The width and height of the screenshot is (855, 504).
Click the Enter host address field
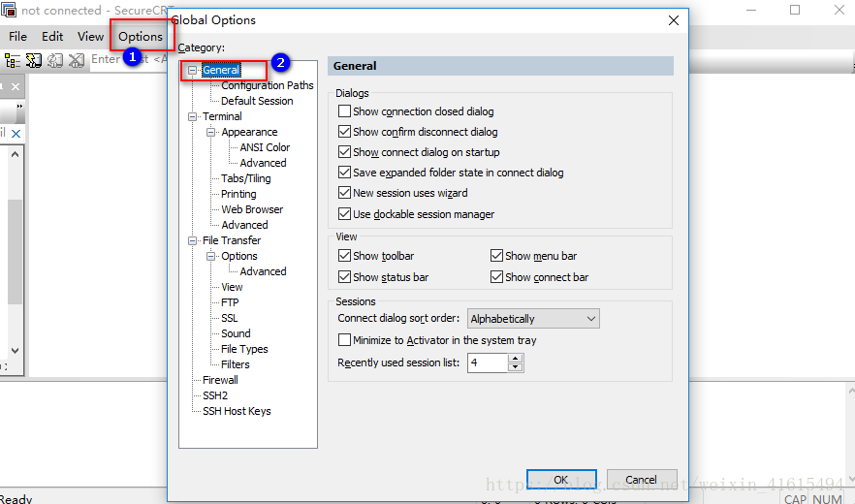[x=129, y=59]
